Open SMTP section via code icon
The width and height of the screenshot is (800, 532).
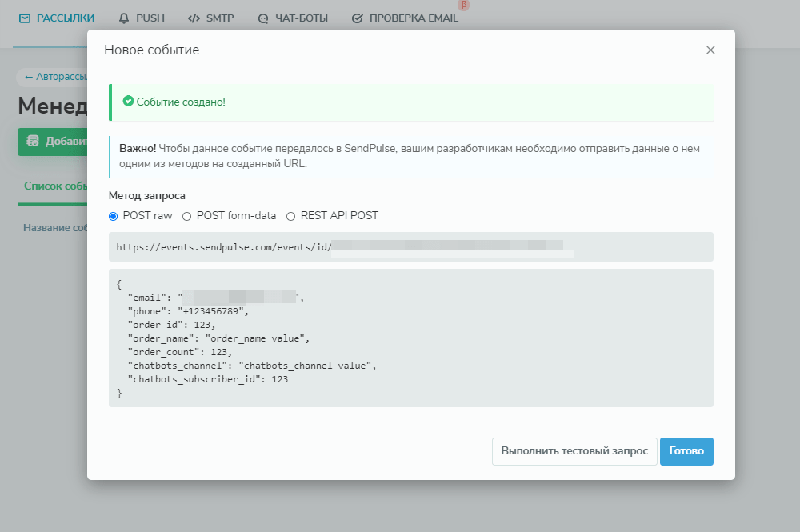point(194,18)
